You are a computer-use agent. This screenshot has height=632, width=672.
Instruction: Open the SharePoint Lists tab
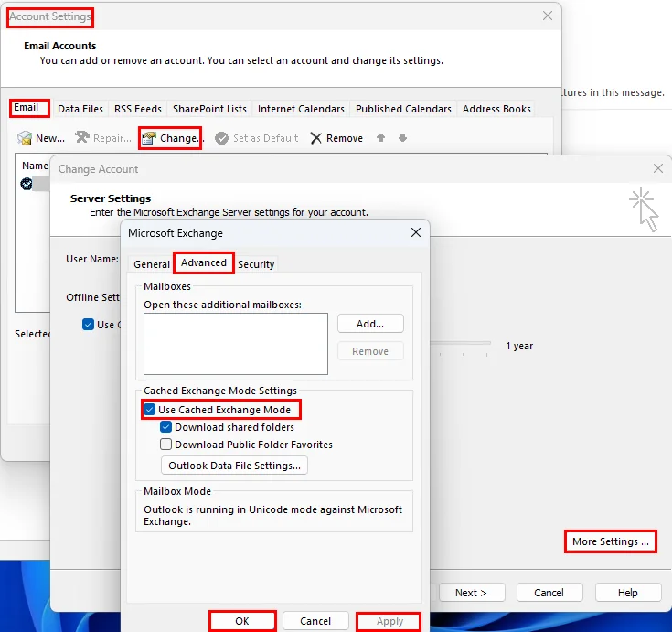coord(209,109)
